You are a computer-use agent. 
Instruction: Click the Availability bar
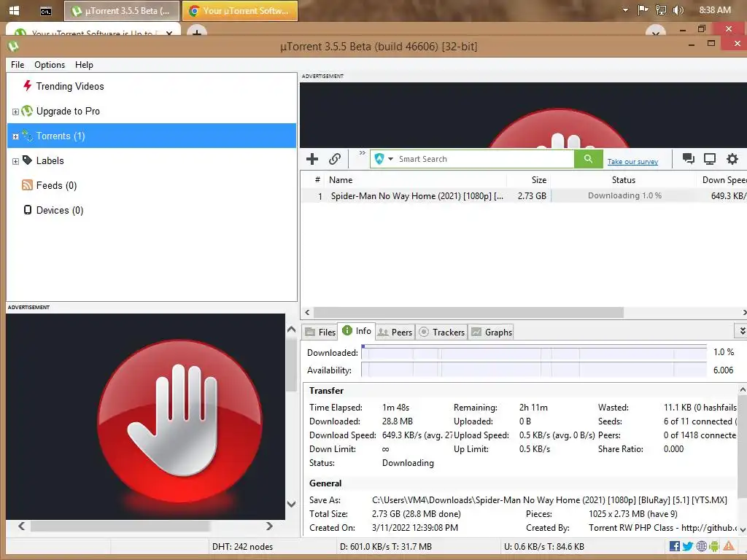pyautogui.click(x=534, y=370)
